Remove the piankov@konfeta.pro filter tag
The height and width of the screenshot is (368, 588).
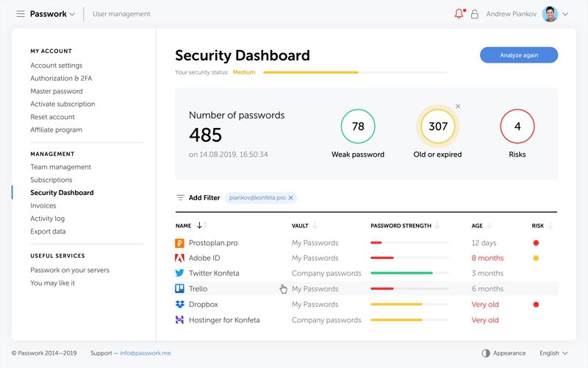tap(291, 198)
